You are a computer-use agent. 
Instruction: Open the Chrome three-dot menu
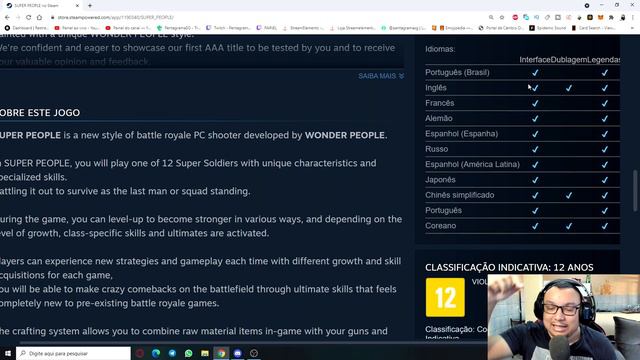click(633, 18)
